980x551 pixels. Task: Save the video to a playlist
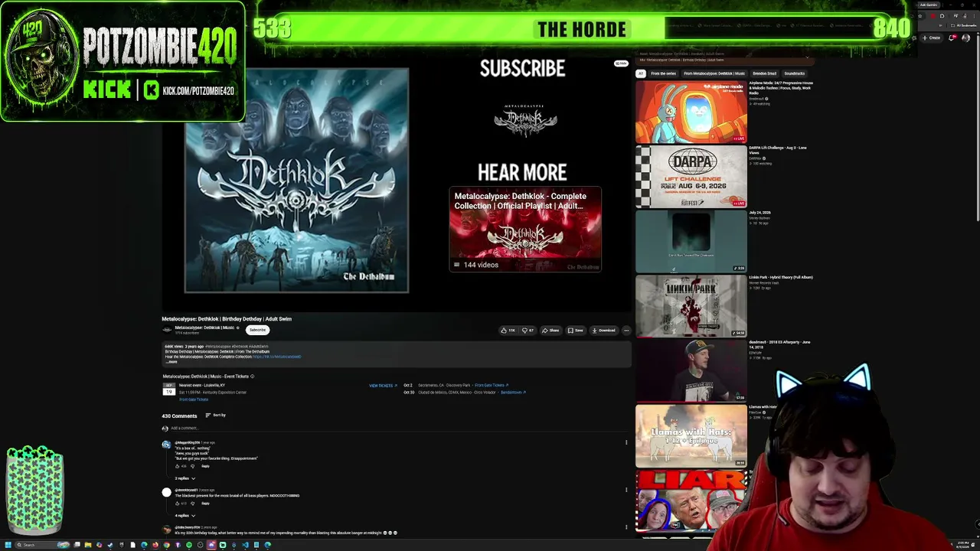[x=576, y=331]
